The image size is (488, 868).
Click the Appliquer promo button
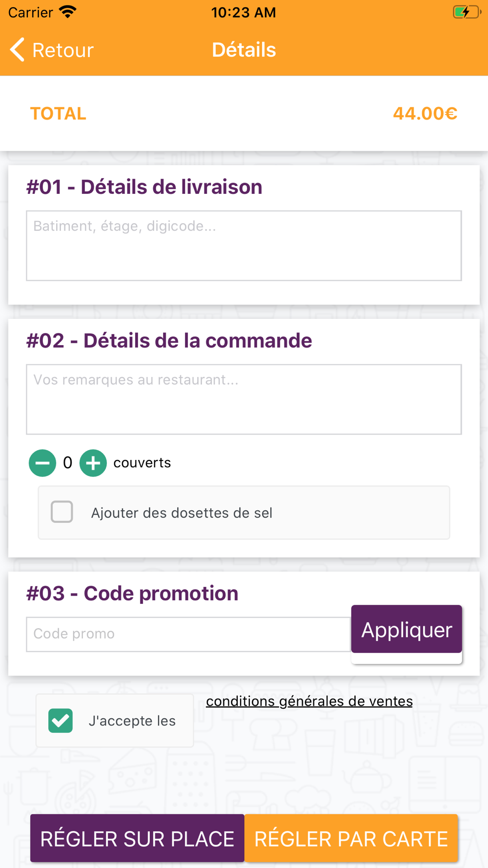click(407, 629)
